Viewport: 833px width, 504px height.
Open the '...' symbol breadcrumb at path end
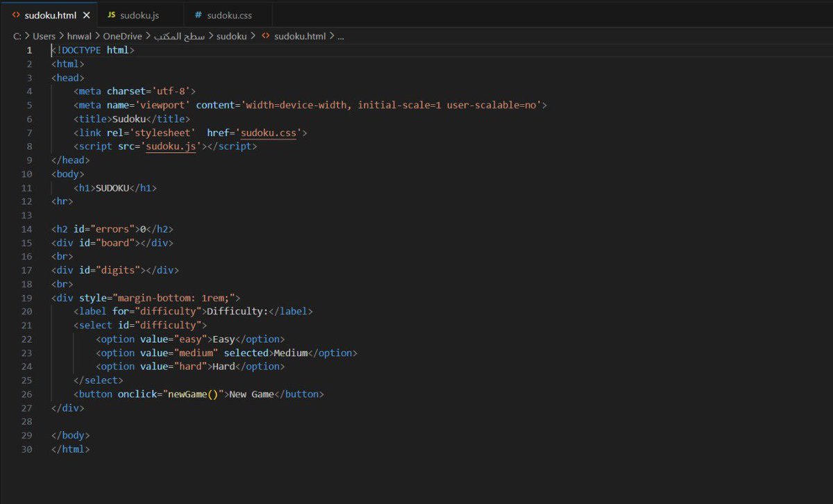pyautogui.click(x=341, y=36)
